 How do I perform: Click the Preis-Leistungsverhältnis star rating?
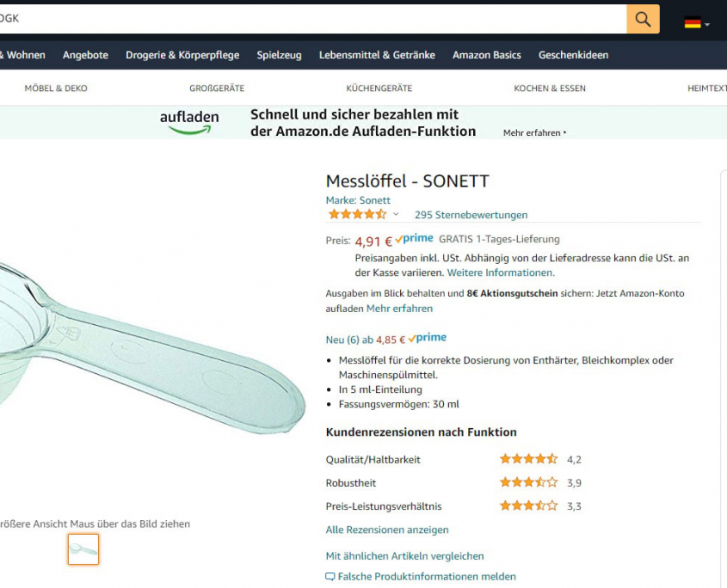pyautogui.click(x=528, y=505)
